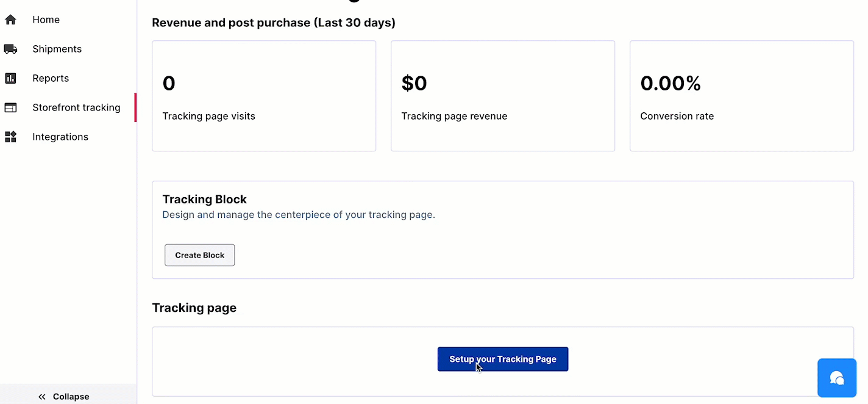Open the blue chat support widget
The width and height of the screenshot is (868, 404).
(837, 378)
